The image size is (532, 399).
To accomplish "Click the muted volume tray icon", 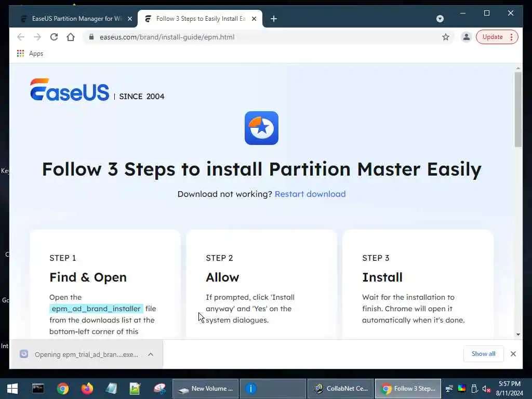I will tap(486, 389).
